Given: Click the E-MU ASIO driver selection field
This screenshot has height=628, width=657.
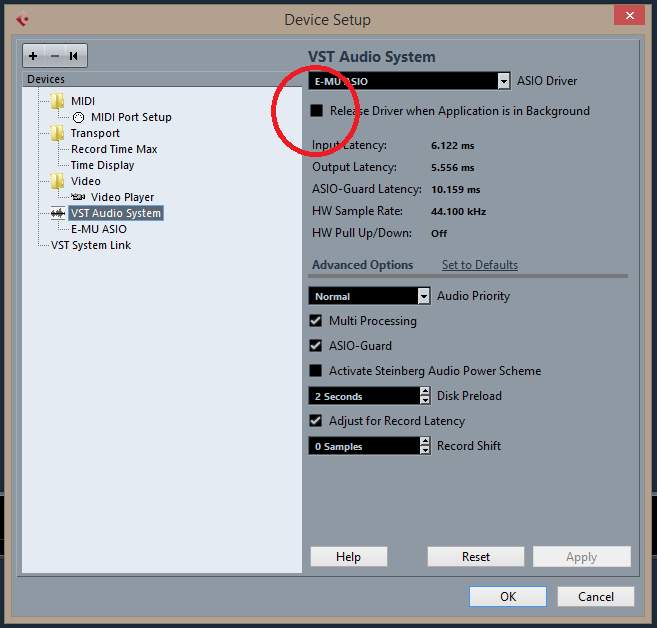Looking at the screenshot, I should tap(404, 81).
